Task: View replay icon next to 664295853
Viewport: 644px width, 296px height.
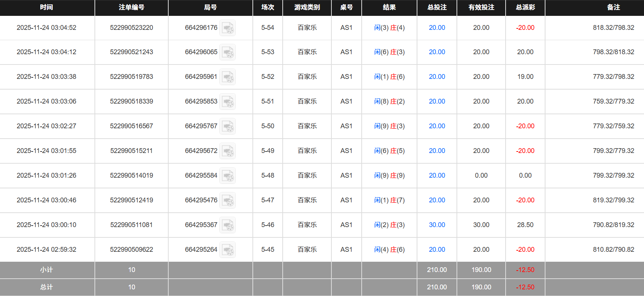Action: [227, 102]
